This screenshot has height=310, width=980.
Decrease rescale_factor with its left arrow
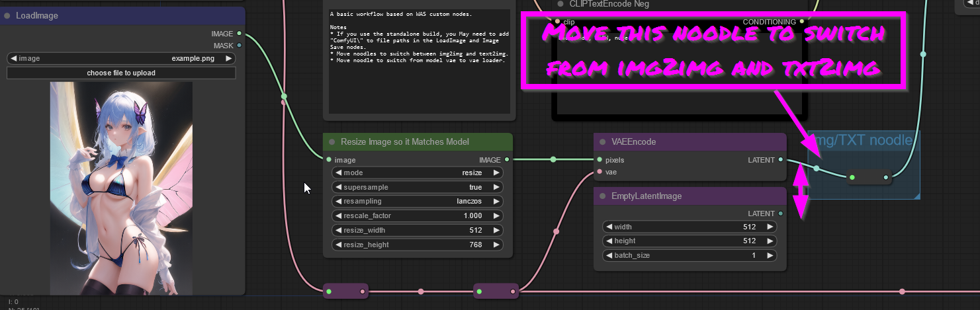[338, 215]
